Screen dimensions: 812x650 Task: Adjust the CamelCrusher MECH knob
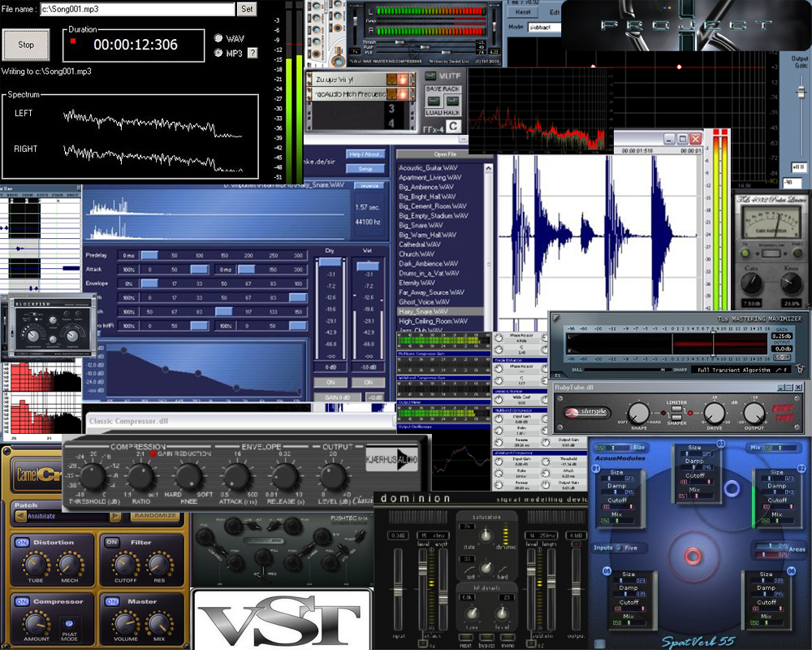click(x=70, y=564)
